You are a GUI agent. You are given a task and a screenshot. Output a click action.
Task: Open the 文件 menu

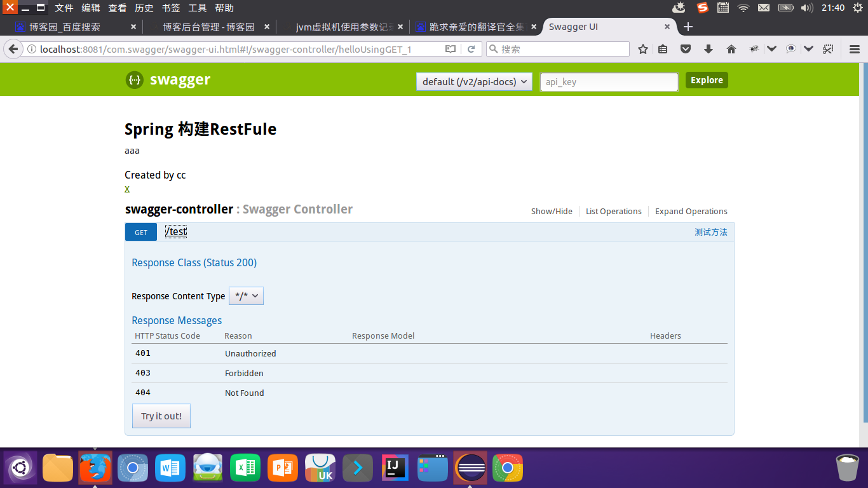[x=64, y=8]
